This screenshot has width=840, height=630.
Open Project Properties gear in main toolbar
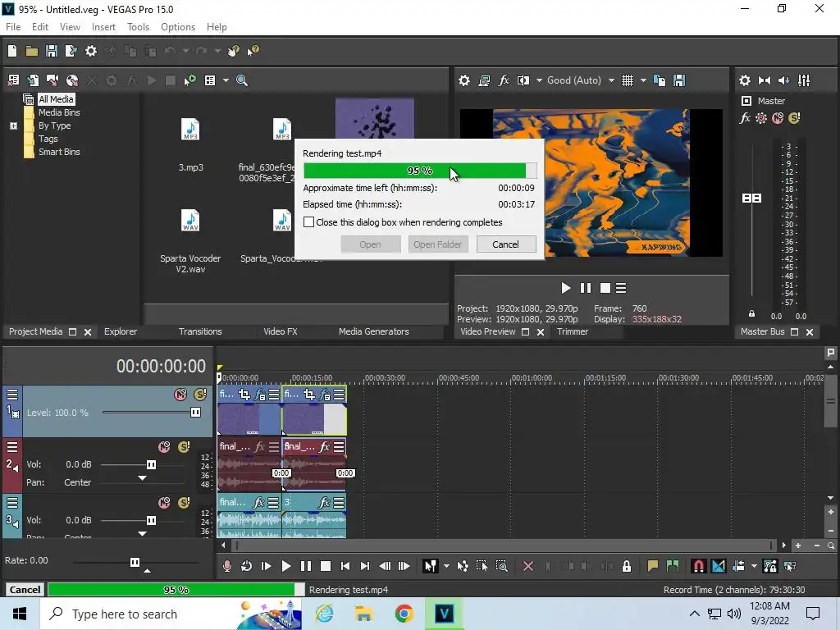click(91, 51)
